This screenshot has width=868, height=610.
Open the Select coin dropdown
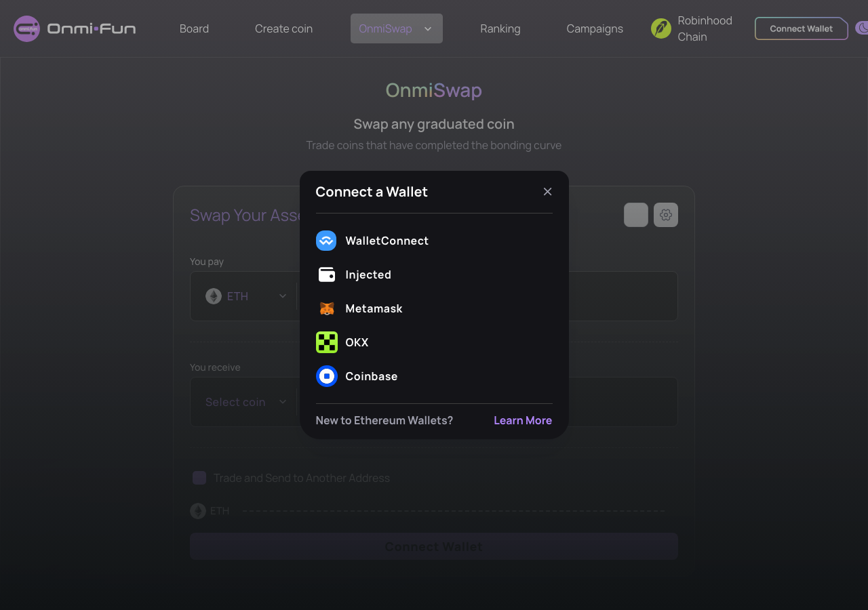tap(246, 402)
